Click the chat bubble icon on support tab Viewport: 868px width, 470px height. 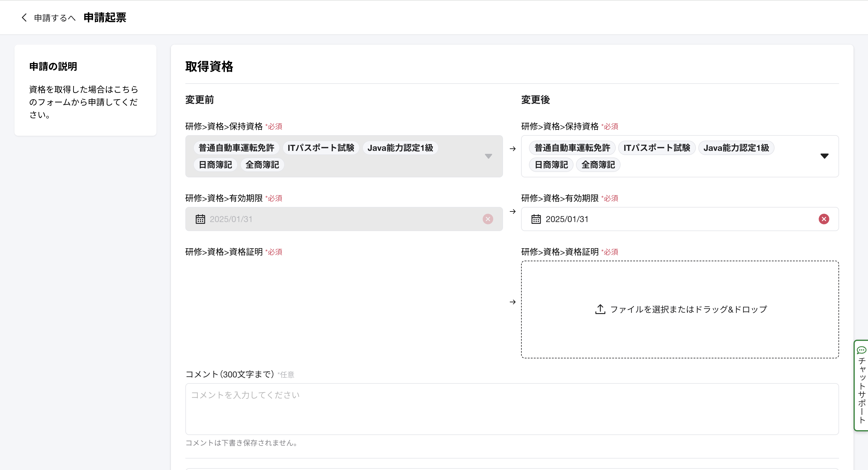tap(861, 350)
